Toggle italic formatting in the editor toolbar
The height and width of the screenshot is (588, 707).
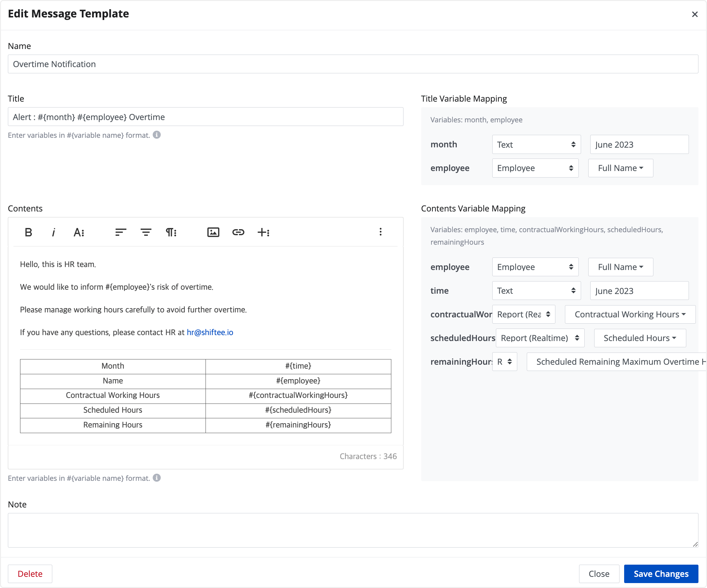click(53, 232)
